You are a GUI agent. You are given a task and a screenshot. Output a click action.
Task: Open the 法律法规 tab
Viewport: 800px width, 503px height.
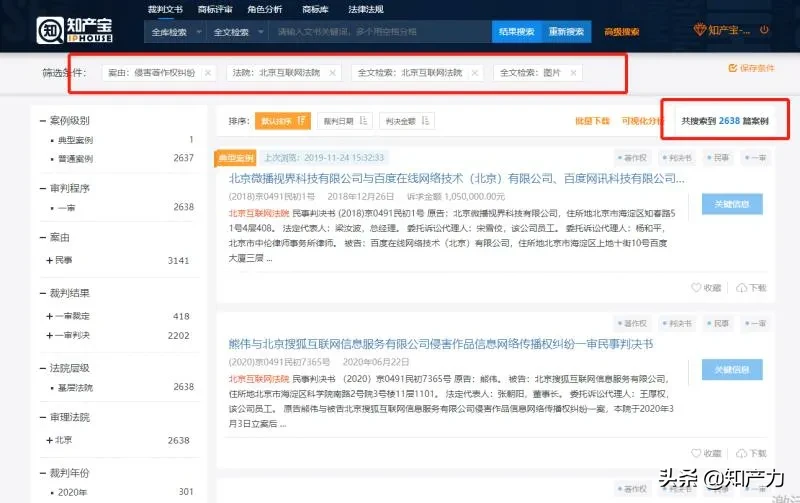(365, 9)
